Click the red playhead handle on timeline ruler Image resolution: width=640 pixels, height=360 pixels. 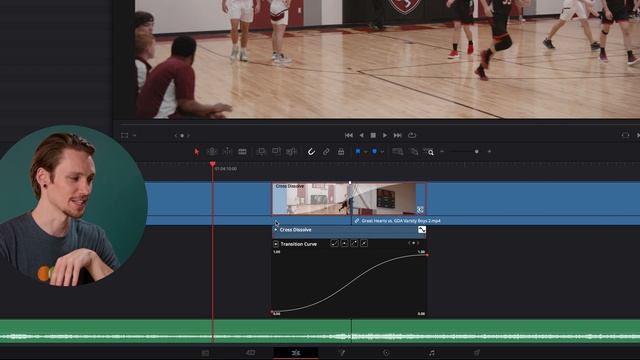[x=213, y=164]
